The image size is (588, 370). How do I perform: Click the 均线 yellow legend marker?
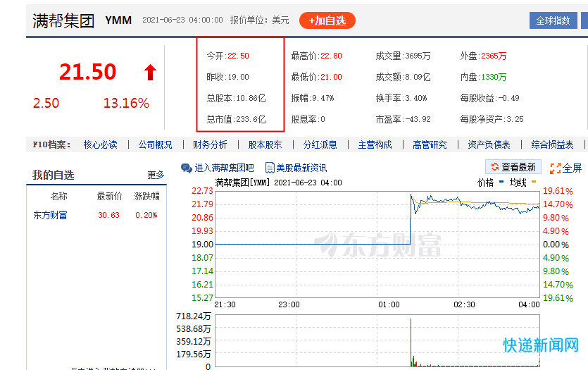click(534, 182)
